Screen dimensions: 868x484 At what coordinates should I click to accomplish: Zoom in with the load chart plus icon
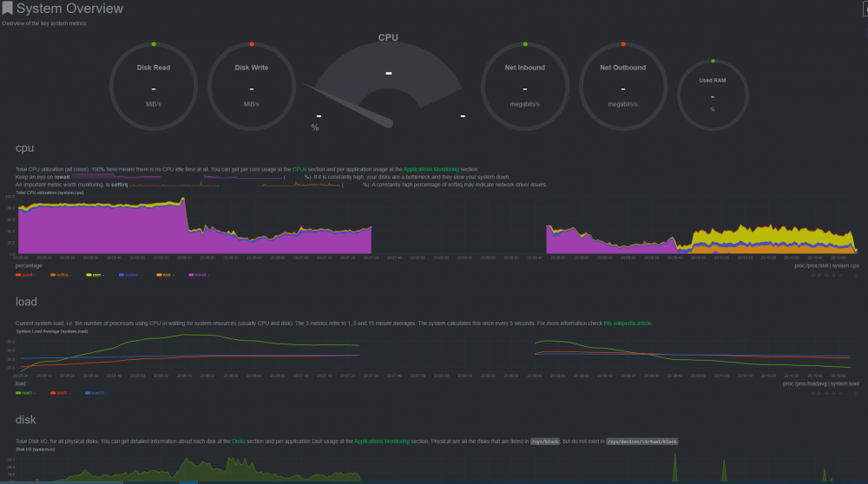[833, 393]
